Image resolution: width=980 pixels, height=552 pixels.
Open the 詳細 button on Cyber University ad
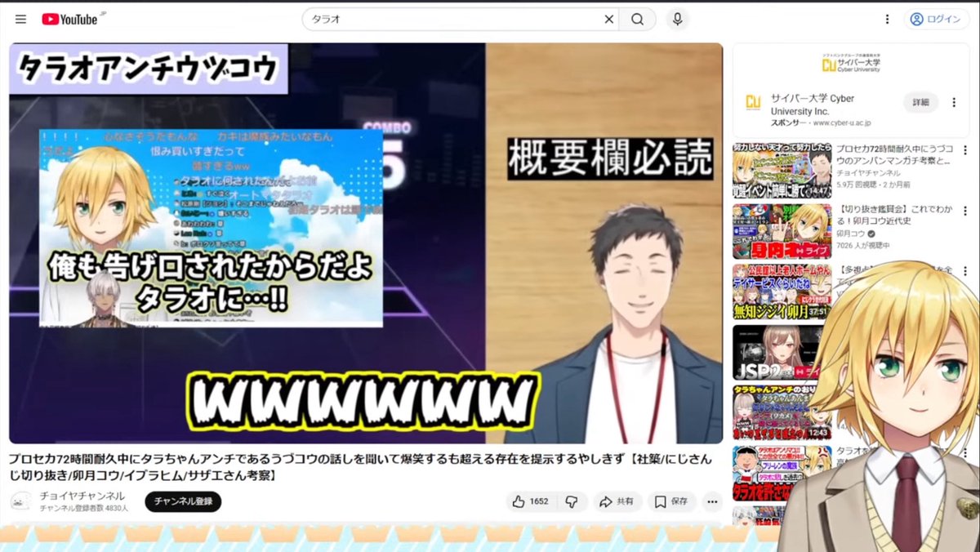920,103
